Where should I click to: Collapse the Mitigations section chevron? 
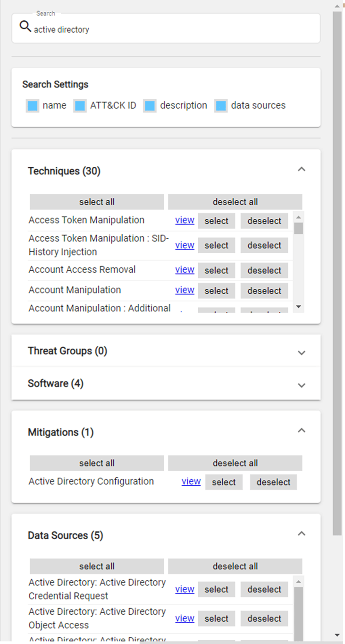click(x=302, y=430)
